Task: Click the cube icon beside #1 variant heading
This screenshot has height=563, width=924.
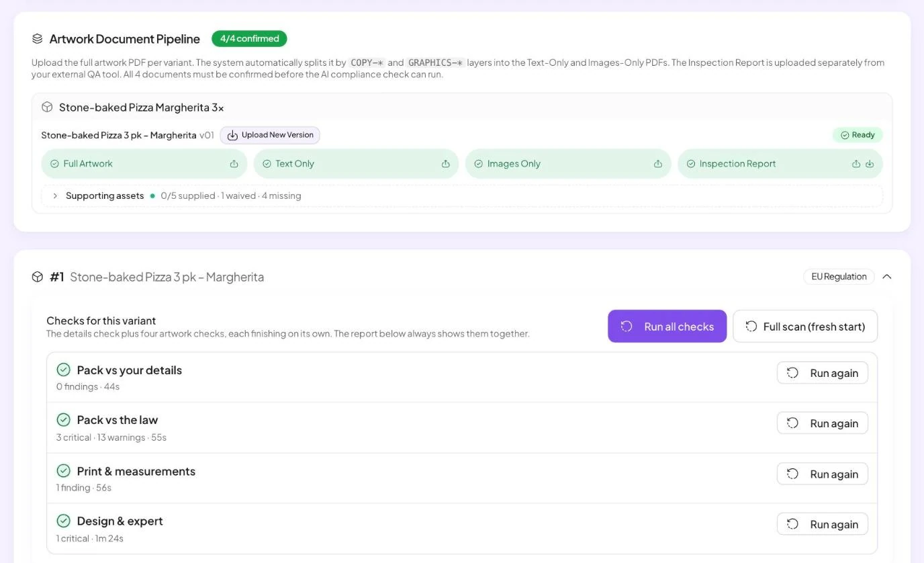Action: point(38,277)
